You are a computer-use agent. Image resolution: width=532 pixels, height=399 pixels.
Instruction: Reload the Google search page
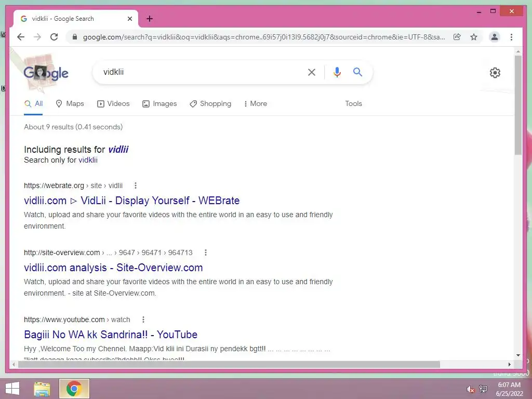tap(54, 37)
